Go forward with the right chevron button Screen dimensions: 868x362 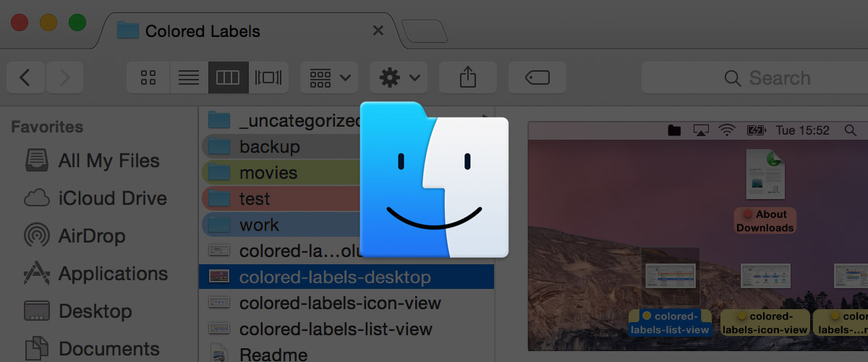[64, 77]
